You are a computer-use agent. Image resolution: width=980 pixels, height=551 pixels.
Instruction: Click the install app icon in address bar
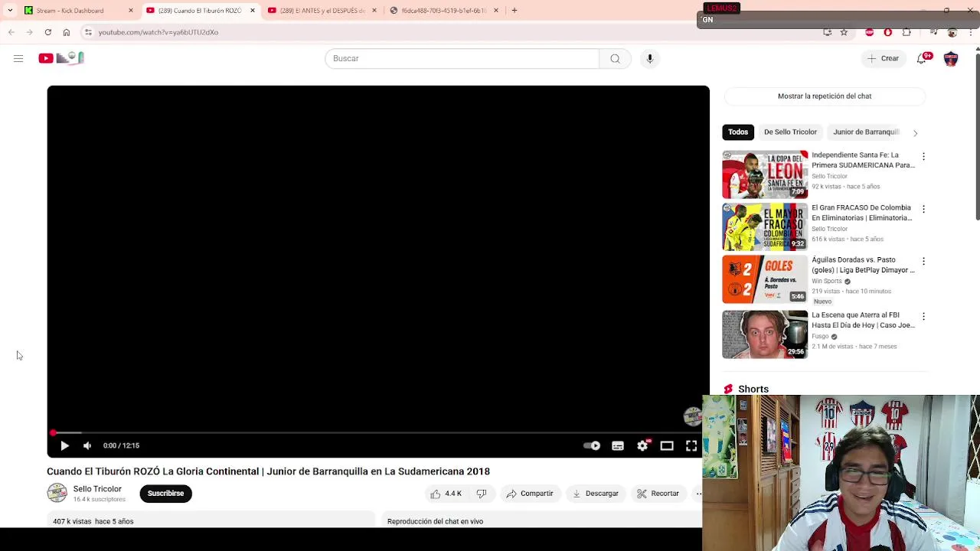[828, 32]
